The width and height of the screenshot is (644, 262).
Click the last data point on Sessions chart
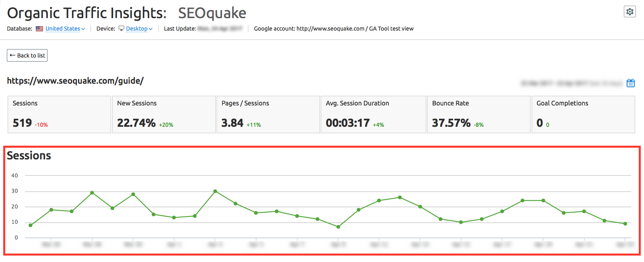tap(625, 224)
